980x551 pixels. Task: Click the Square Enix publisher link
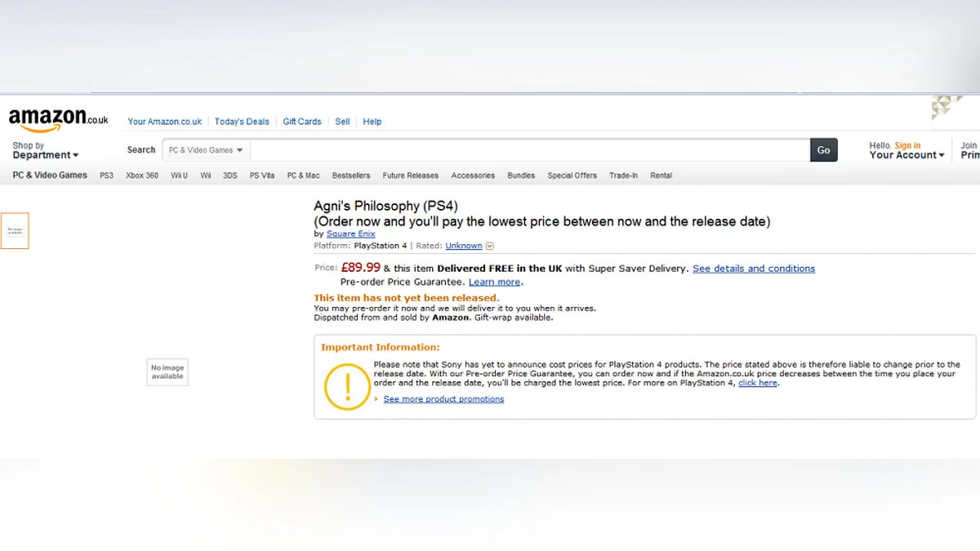pyautogui.click(x=351, y=234)
